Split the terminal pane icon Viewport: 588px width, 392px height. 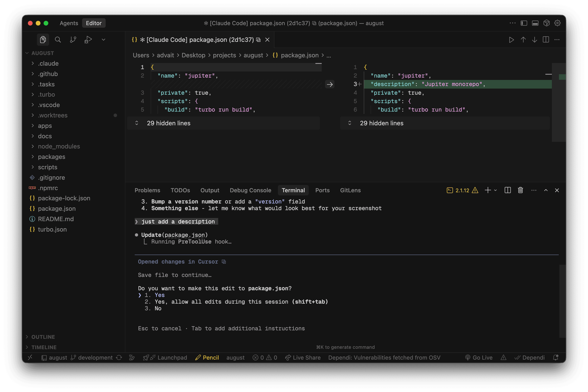tap(507, 190)
